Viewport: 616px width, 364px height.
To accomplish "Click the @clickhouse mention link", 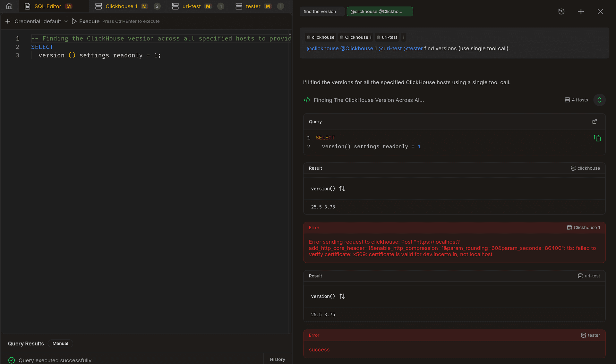I will [322, 48].
